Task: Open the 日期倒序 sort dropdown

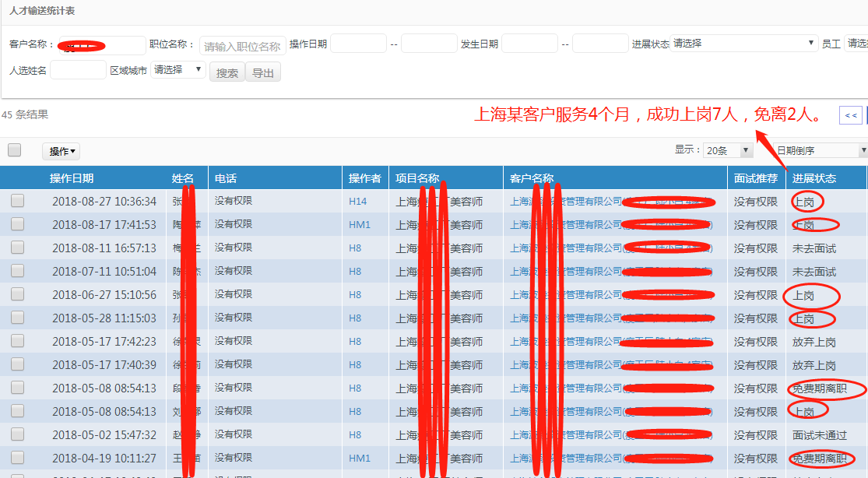Action: click(821, 151)
